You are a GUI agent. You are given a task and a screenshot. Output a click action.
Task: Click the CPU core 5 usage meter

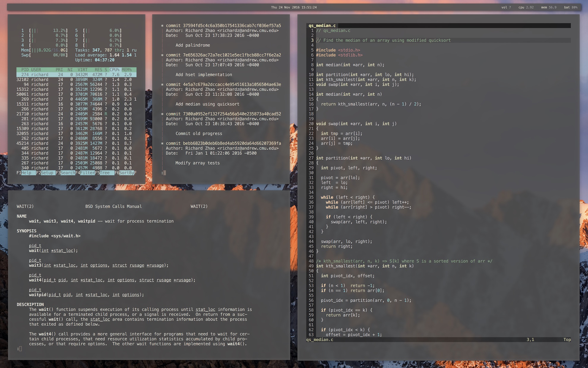click(98, 30)
